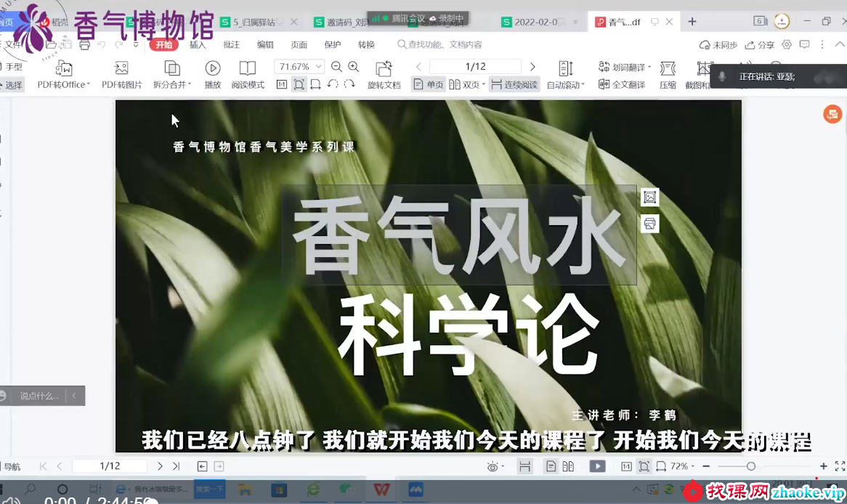Open the 拆分合并 split-merge tool
Screen dimensions: 847x504
point(171,75)
